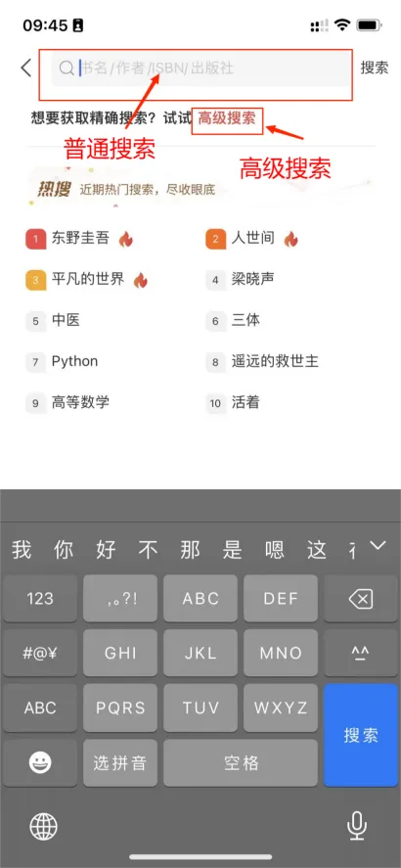
Task: Switch keyboard to ABC English mode
Action: (x=40, y=707)
